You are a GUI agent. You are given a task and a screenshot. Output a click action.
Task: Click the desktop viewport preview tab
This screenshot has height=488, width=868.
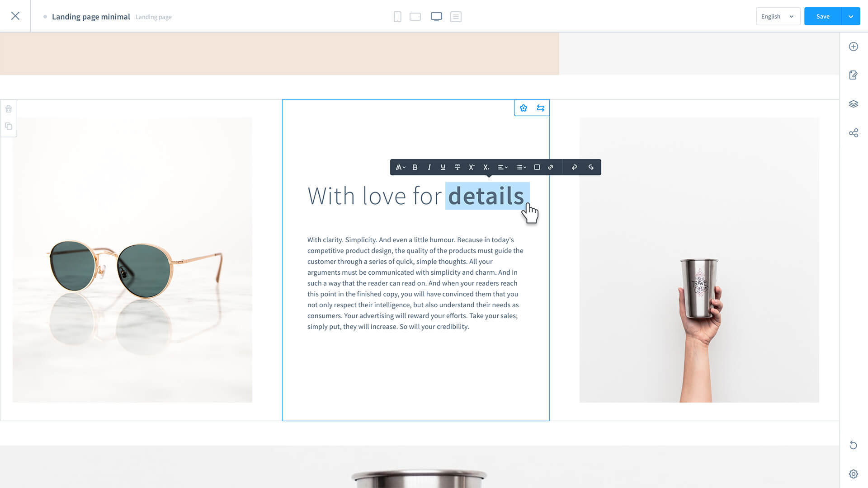(436, 17)
